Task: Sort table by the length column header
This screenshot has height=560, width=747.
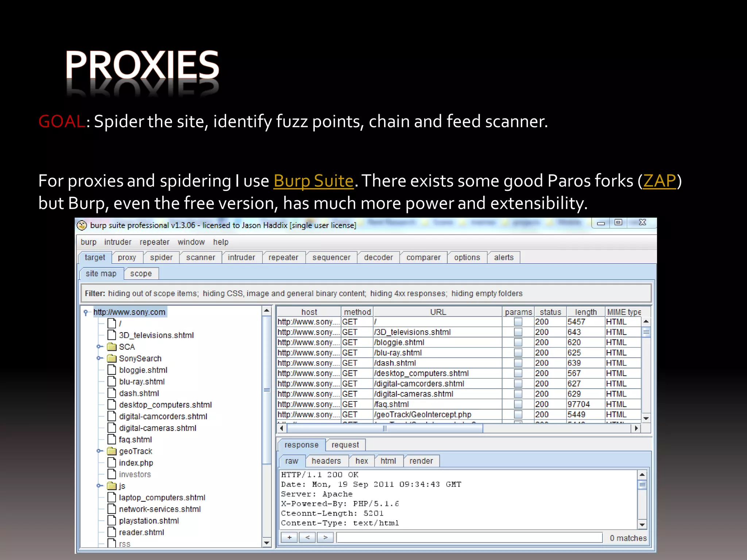Action: [x=586, y=312]
